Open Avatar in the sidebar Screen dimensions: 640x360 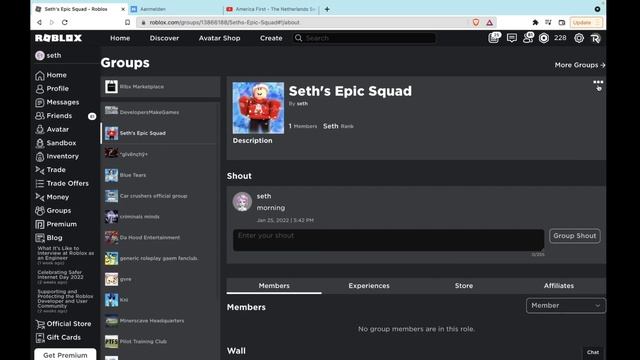52,129
